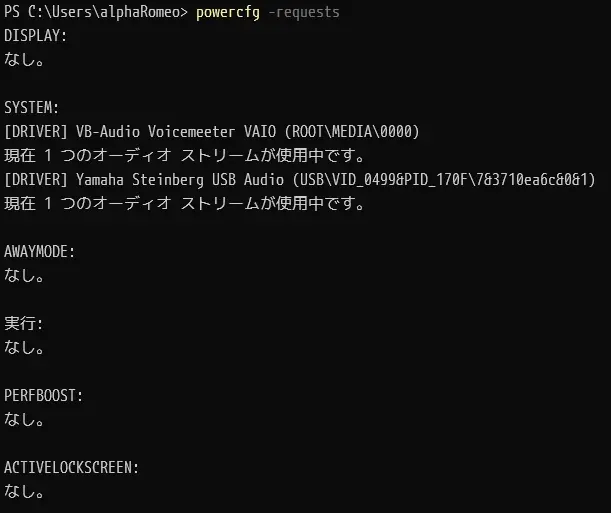
Task: Click the VB-Audio Voicemeeter VAIO driver line
Action: click(x=212, y=132)
